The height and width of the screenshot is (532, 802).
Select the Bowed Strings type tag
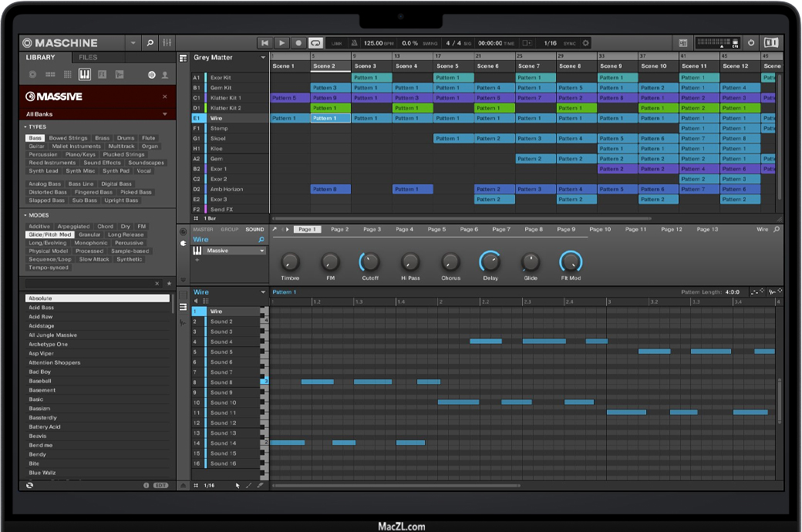point(68,138)
